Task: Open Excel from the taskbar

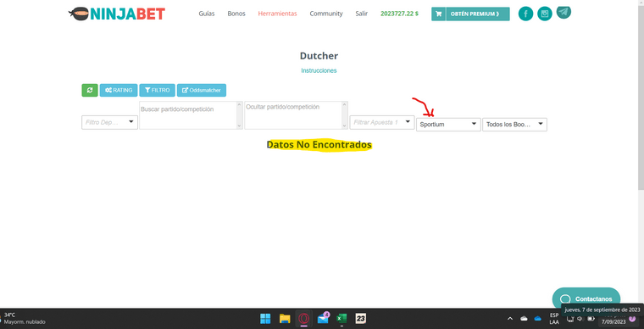Action: point(341,319)
